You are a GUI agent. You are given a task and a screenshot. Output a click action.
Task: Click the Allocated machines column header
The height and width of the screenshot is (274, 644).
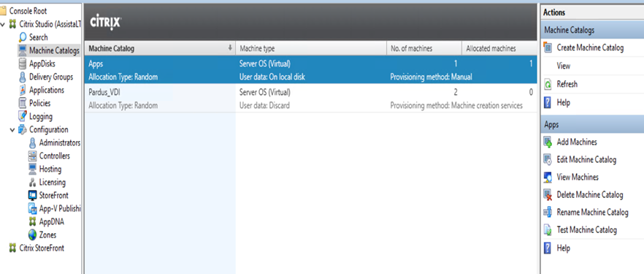click(499, 48)
